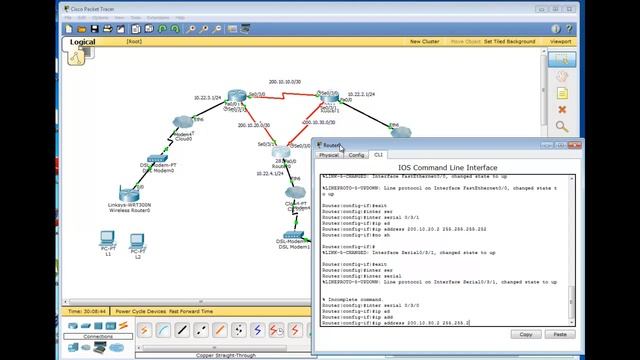Open the Custom Devices Dialog icon
This screenshot has width=640, height=360.
click(x=245, y=29)
